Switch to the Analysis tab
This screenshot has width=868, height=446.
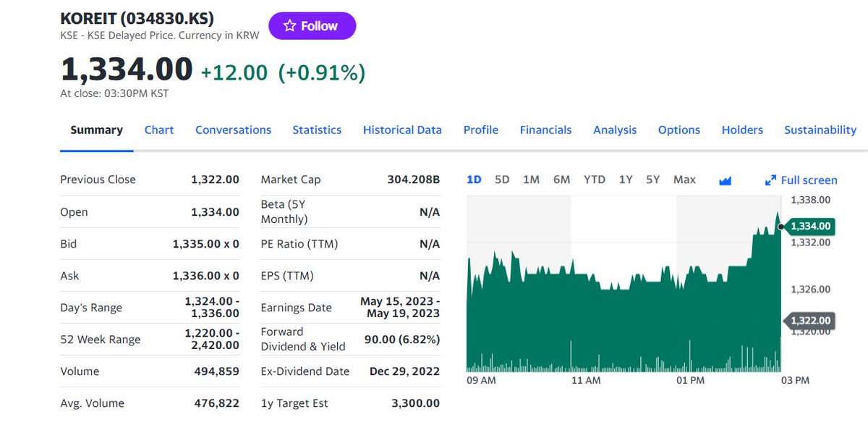pyautogui.click(x=615, y=130)
